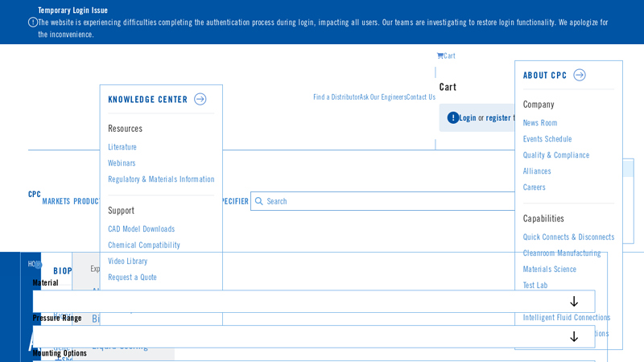Expand the Material dropdown
644x362 pixels.
(573, 302)
